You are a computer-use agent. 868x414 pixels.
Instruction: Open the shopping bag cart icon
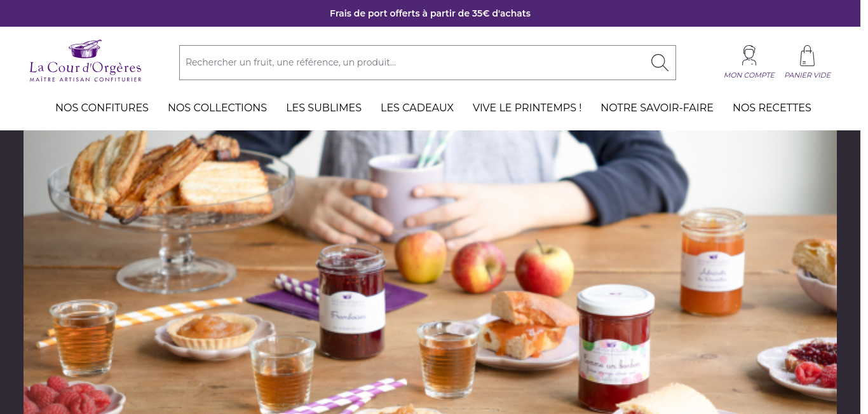pos(807,55)
